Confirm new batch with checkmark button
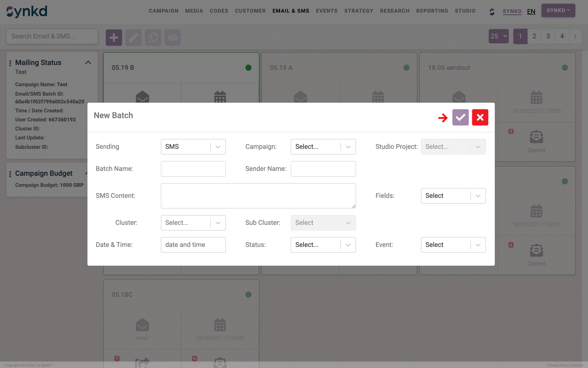588x368 pixels. point(460,117)
